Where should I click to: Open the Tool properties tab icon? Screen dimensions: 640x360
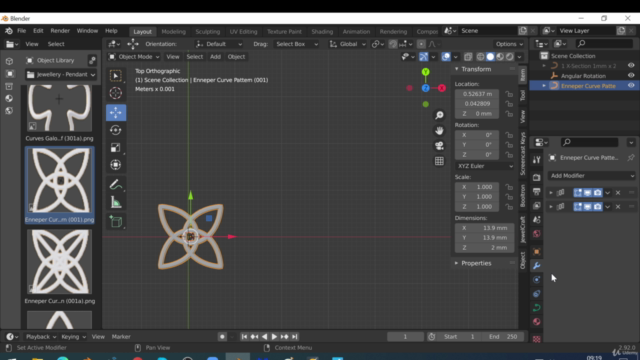537,160
